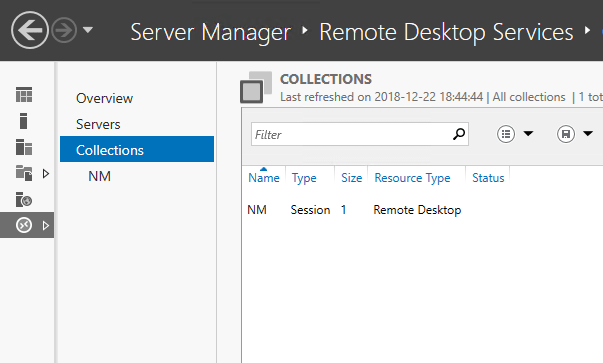Select the NM row in collections table
This screenshot has width=603, height=363.
tap(422, 210)
